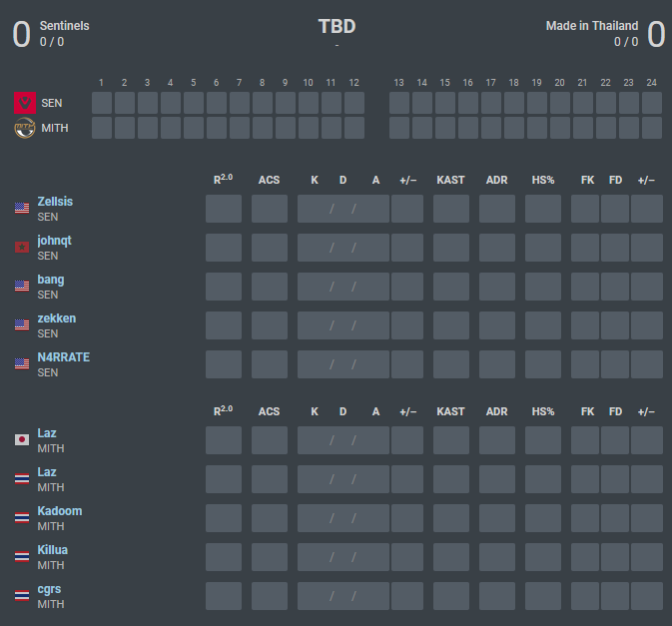The height and width of the screenshot is (626, 672).
Task: Click ADR column header in Sentinels table
Action: click(496, 180)
